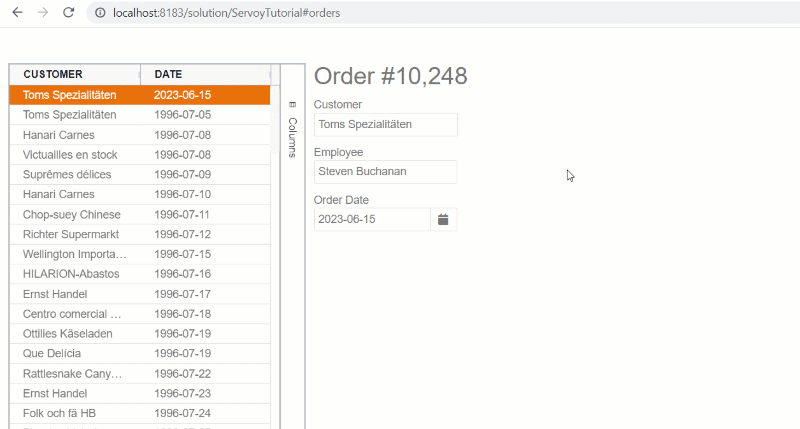800x429 pixels.
Task: Select the Richter Supermarkt row
Action: click(139, 234)
